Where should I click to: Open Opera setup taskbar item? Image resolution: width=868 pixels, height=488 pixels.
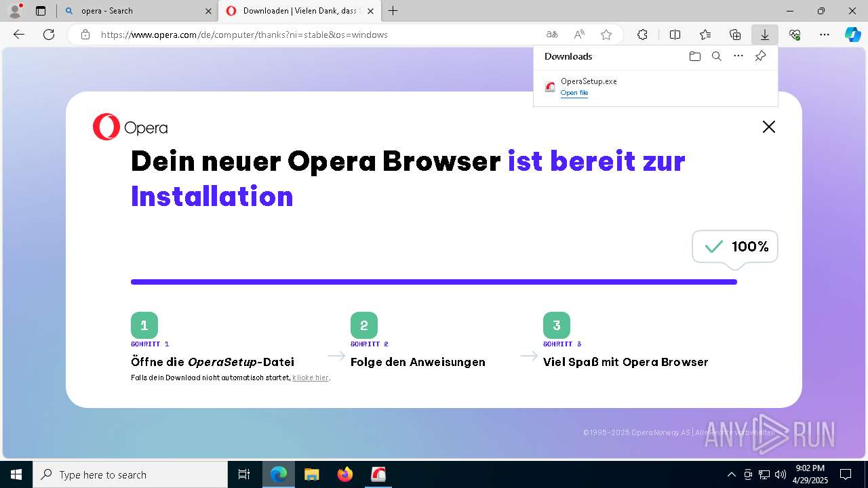378,474
